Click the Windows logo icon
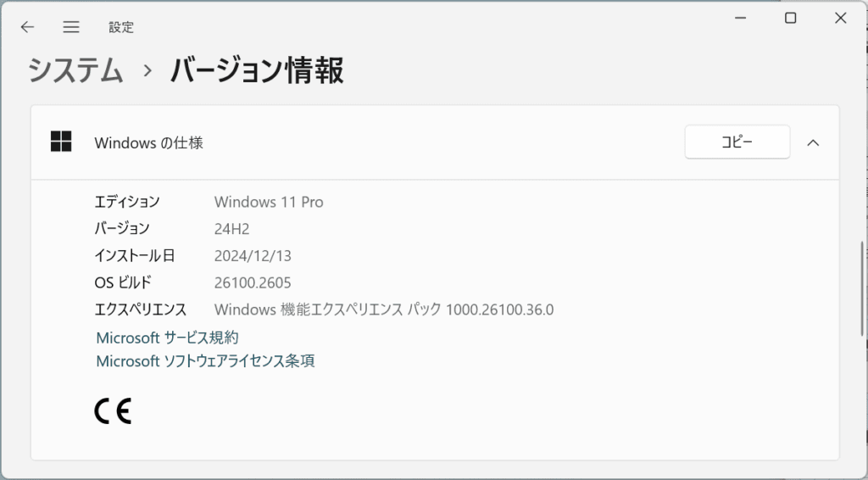 [61, 142]
